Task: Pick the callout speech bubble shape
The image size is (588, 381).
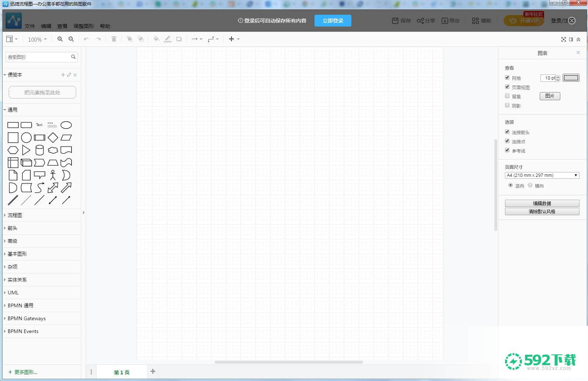Action: [39, 175]
